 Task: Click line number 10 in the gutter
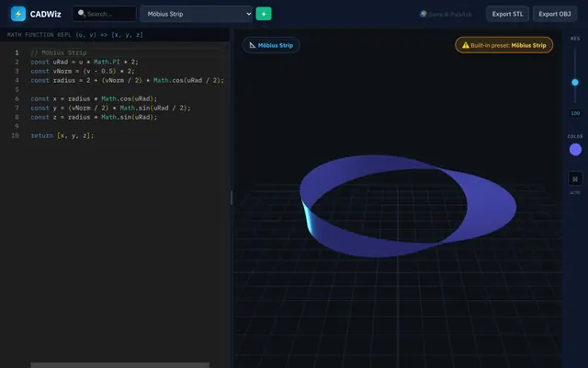(x=15, y=135)
